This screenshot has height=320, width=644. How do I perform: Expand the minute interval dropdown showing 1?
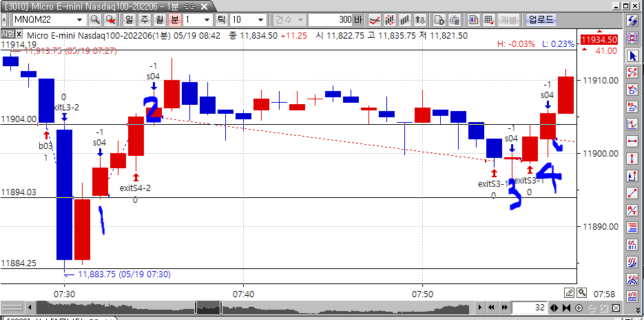click(x=206, y=19)
